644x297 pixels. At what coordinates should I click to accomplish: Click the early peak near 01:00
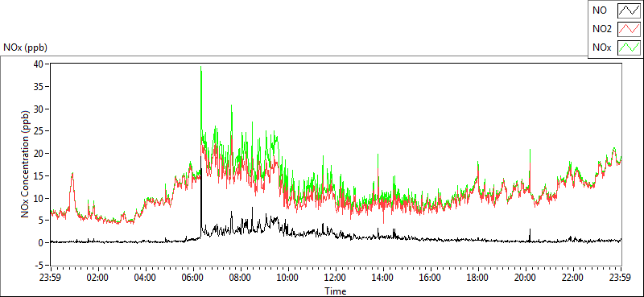72,190
